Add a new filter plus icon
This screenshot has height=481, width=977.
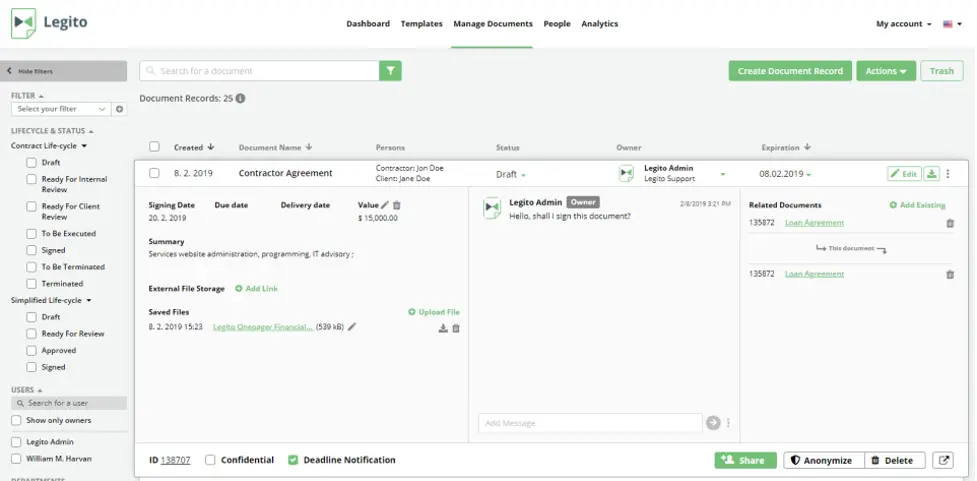(x=120, y=109)
